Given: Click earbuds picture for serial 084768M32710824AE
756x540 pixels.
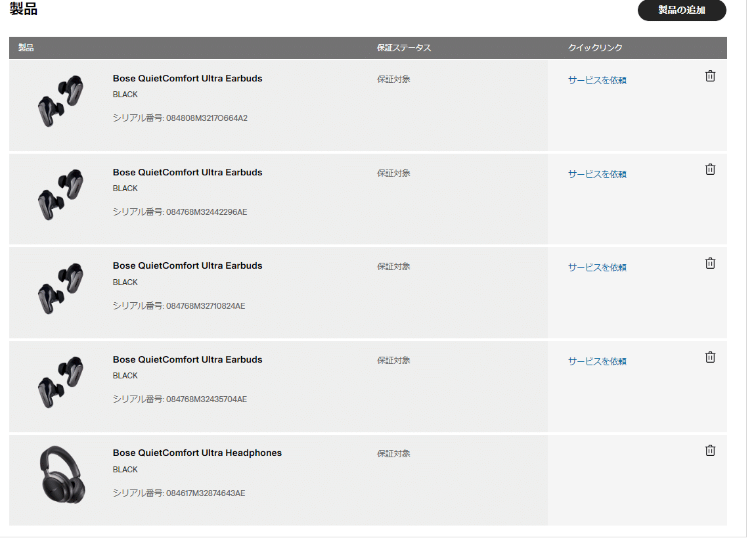Looking at the screenshot, I should click(61, 288).
